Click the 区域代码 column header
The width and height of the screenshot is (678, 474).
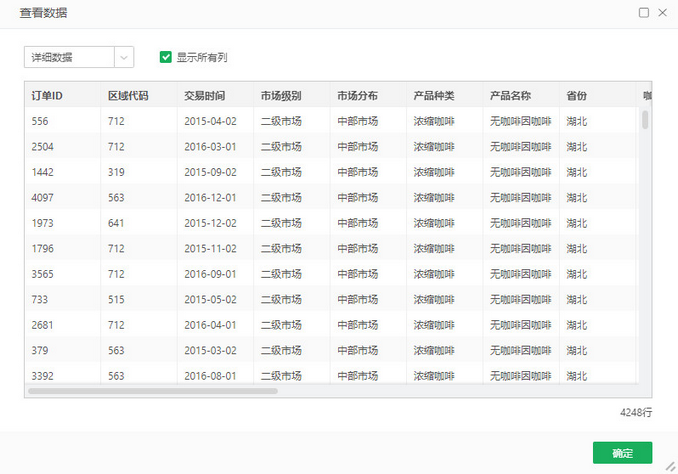click(x=128, y=96)
